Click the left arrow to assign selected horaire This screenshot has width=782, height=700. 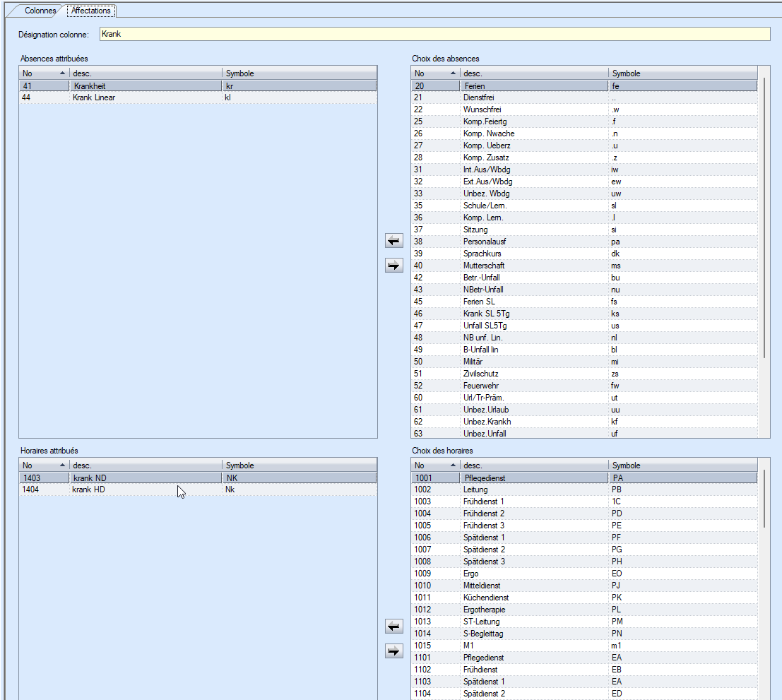(x=393, y=627)
